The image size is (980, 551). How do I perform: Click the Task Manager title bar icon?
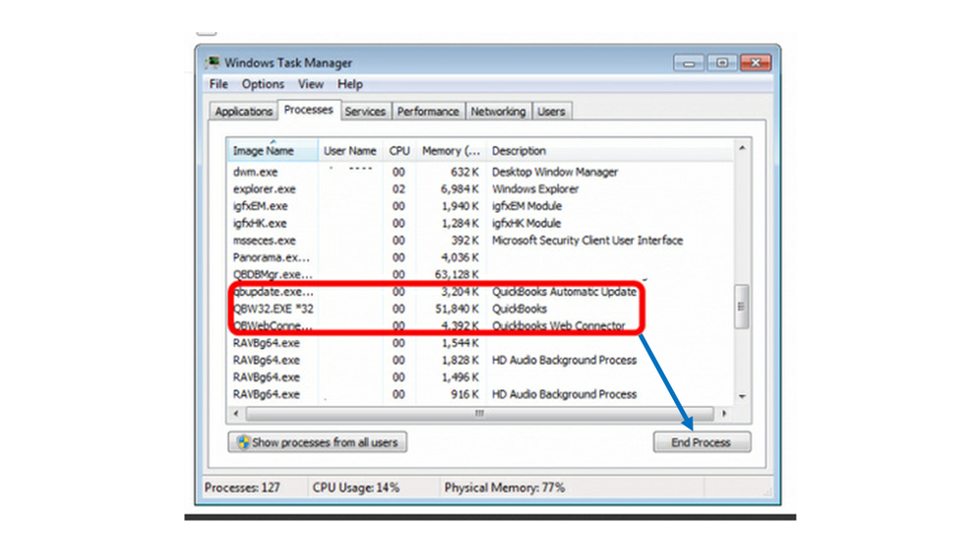213,63
